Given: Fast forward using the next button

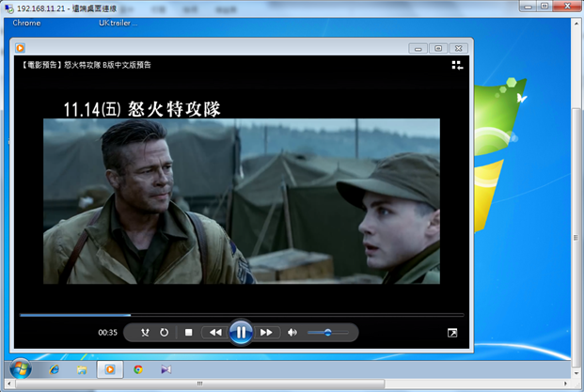Looking at the screenshot, I should tap(266, 332).
